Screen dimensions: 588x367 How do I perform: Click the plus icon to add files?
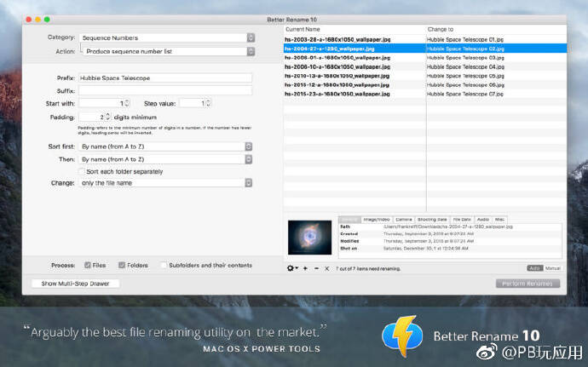coord(305,268)
